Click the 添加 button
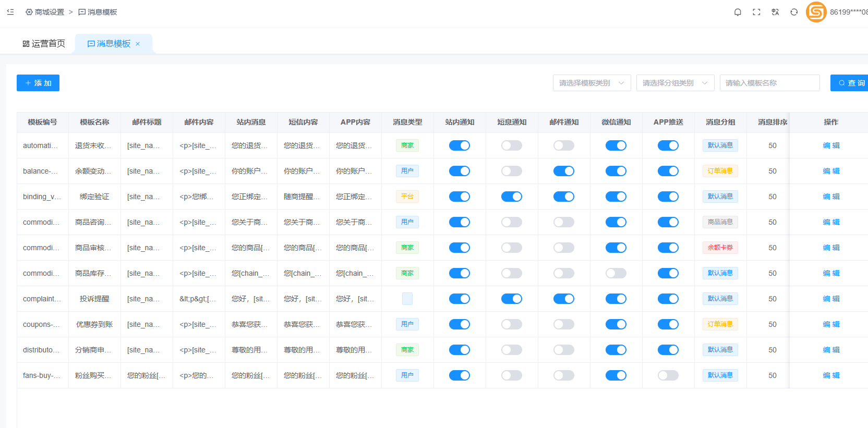This screenshot has width=868, height=428. pyautogui.click(x=38, y=83)
